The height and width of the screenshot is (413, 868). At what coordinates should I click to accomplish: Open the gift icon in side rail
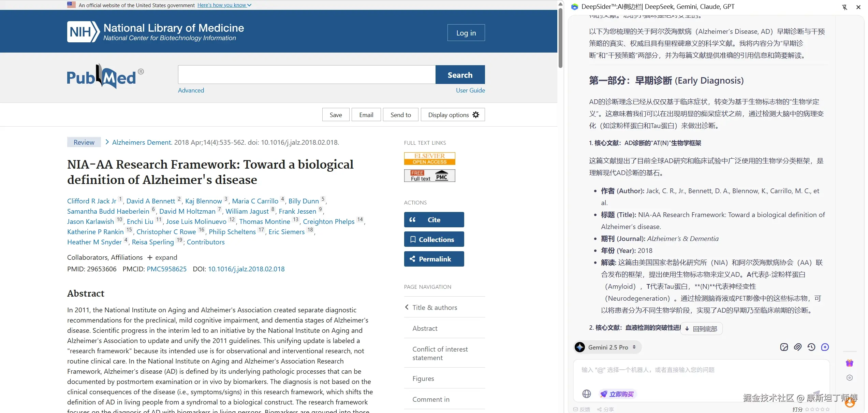849,363
